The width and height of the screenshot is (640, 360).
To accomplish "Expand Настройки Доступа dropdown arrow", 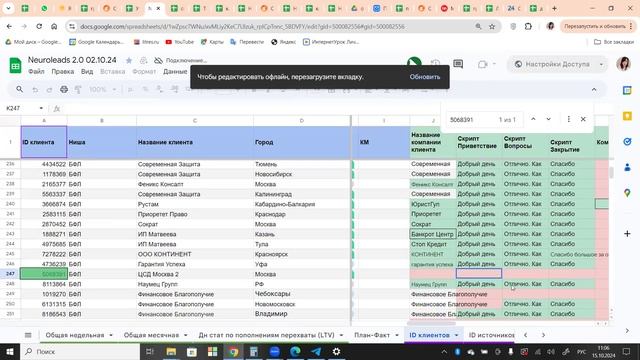I will point(601,64).
